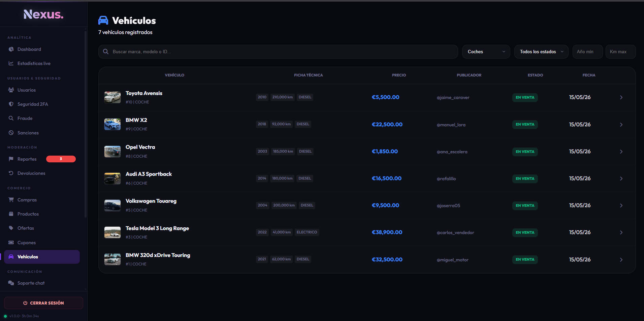Click the Vehículos car icon in sidebar

coord(11,257)
